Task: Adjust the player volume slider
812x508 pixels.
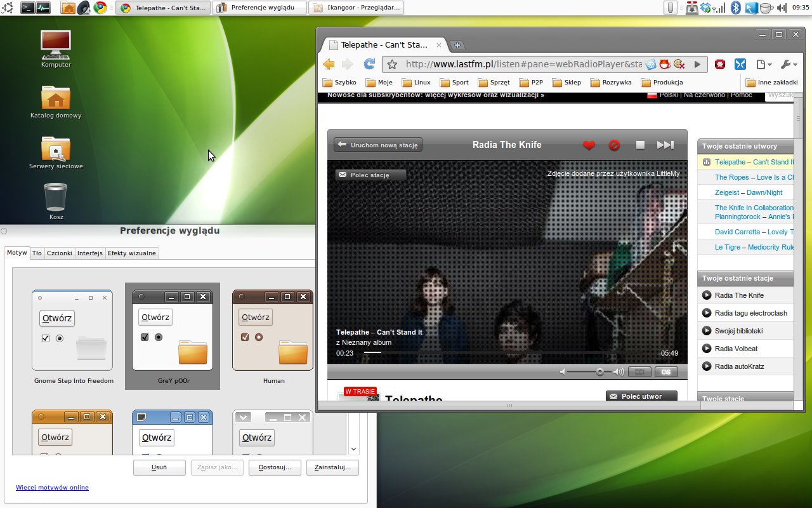Action: (x=589, y=372)
